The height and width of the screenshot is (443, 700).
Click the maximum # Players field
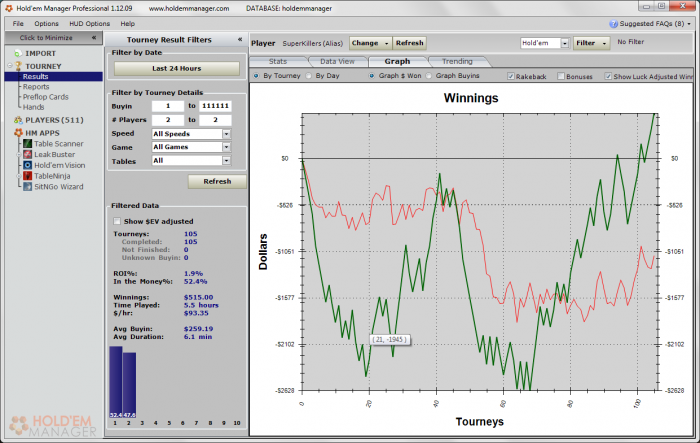(215, 120)
